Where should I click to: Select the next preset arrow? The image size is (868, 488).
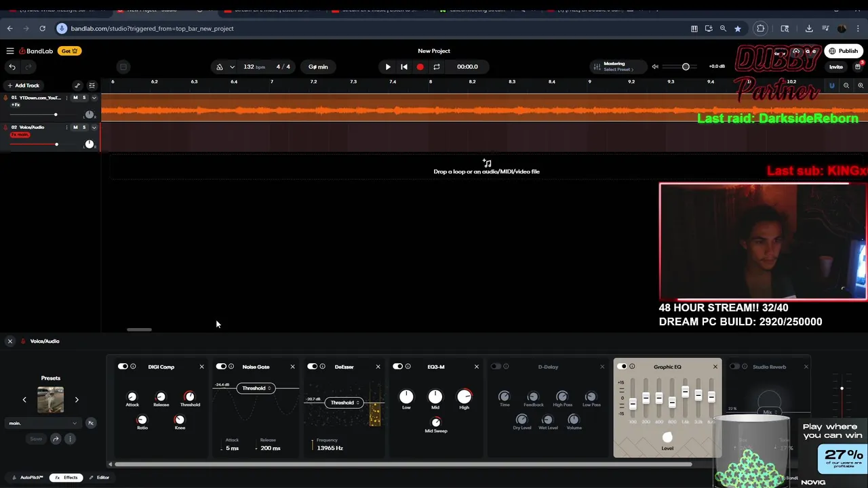[x=77, y=400]
